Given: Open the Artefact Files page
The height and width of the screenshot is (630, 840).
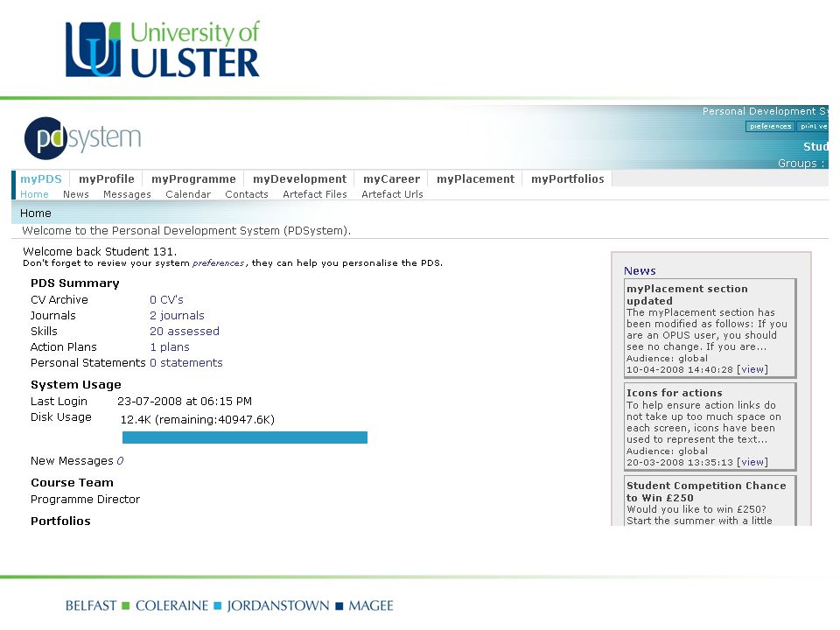Looking at the screenshot, I should [x=315, y=194].
